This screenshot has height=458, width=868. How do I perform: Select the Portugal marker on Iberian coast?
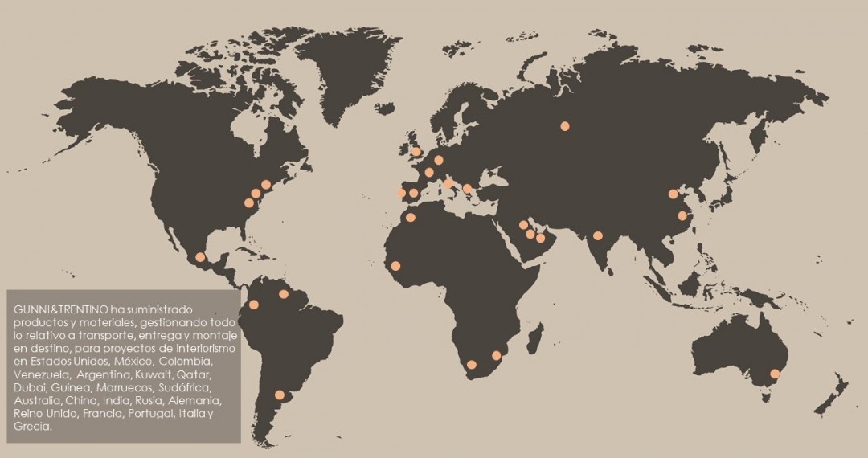pos(401,193)
